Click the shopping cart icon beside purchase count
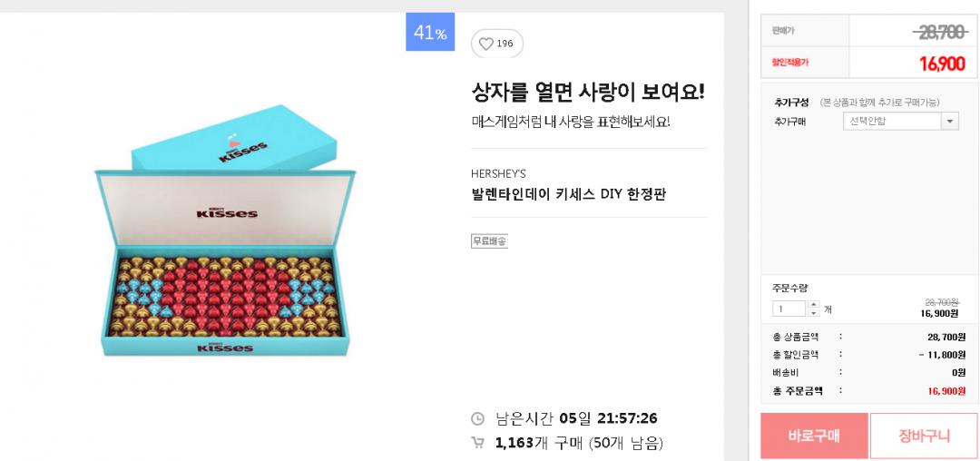980x461 pixels. pyautogui.click(x=477, y=443)
